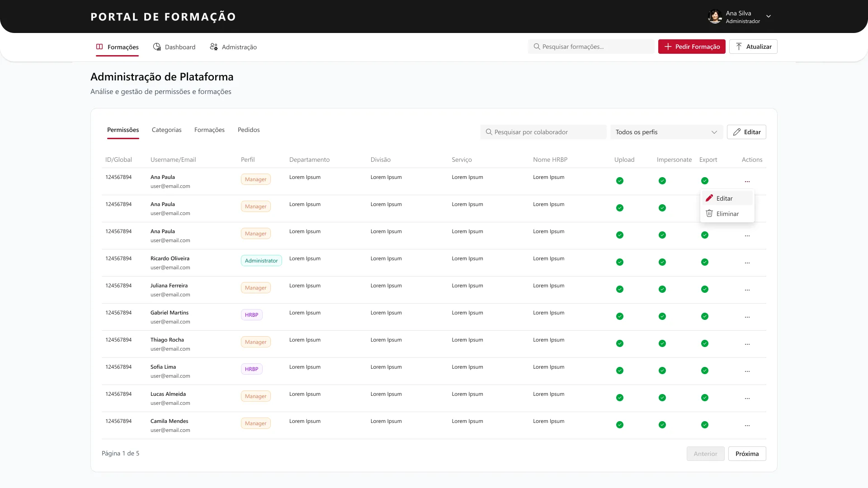Click the Pedir Formação button

coord(692,47)
